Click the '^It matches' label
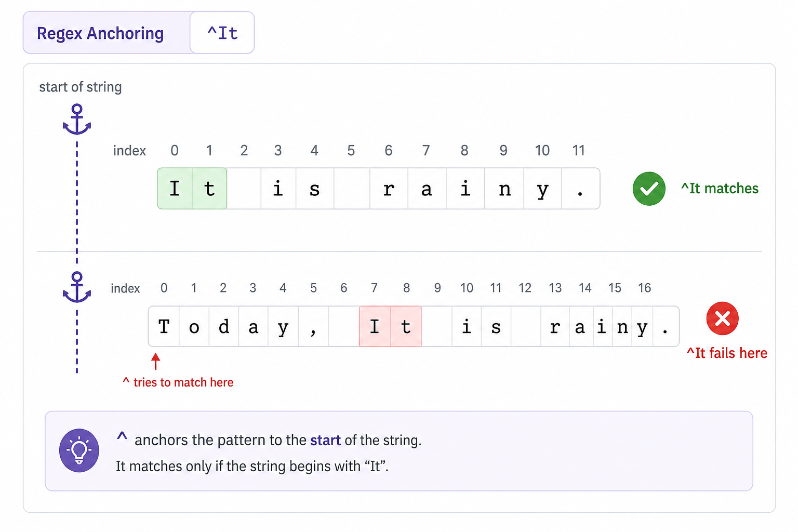The image size is (798, 532). pyautogui.click(x=720, y=189)
